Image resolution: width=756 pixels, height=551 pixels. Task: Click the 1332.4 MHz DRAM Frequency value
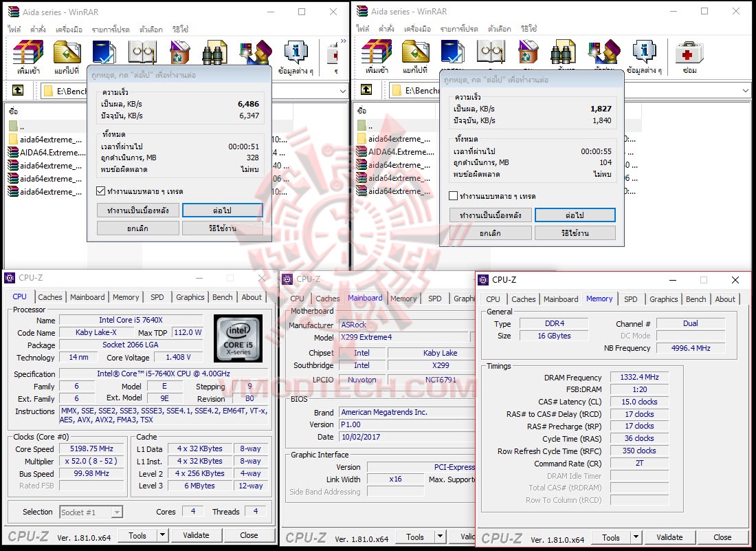(639, 377)
